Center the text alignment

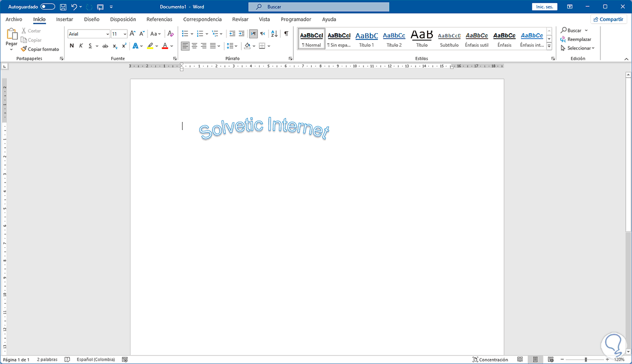(x=194, y=46)
